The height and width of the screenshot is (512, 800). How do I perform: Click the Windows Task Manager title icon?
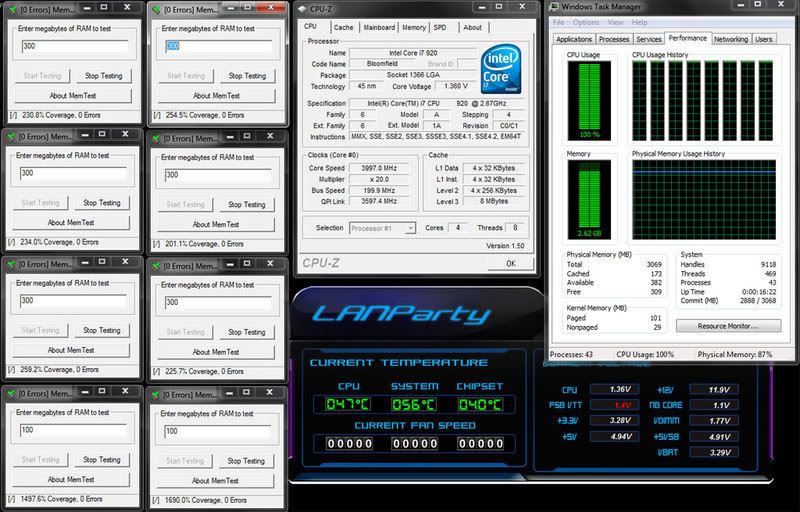coord(554,7)
